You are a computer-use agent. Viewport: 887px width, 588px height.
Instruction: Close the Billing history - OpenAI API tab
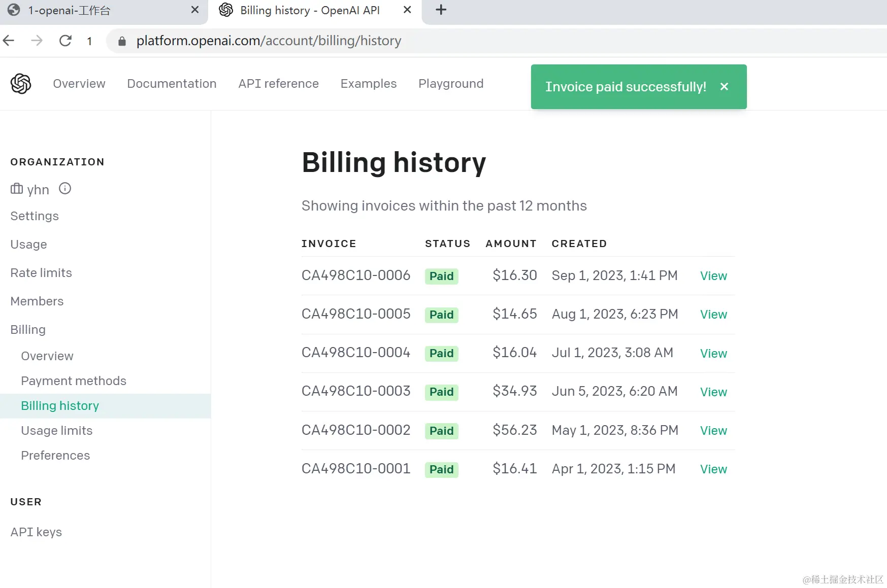click(407, 10)
